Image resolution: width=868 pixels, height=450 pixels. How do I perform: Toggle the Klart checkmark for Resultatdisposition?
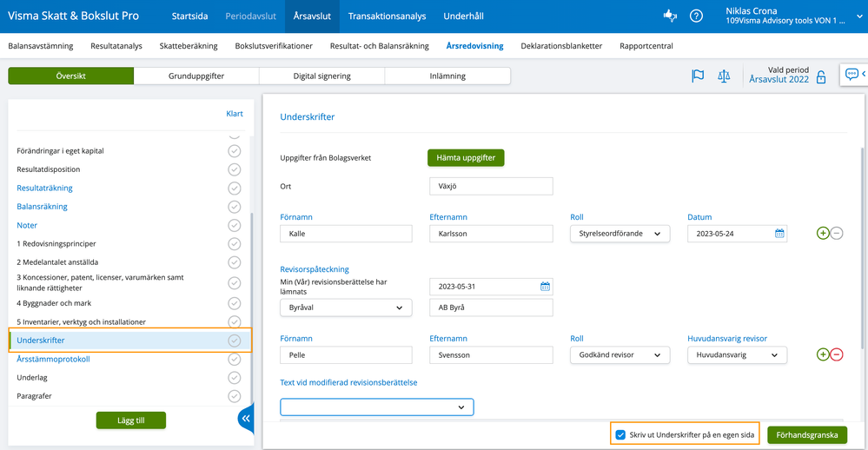tap(234, 169)
